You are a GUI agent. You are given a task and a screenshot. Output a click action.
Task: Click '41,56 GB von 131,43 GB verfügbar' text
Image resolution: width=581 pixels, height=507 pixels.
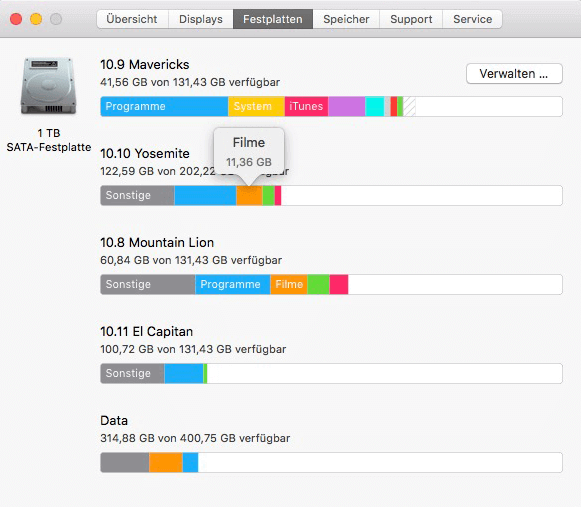click(190, 82)
